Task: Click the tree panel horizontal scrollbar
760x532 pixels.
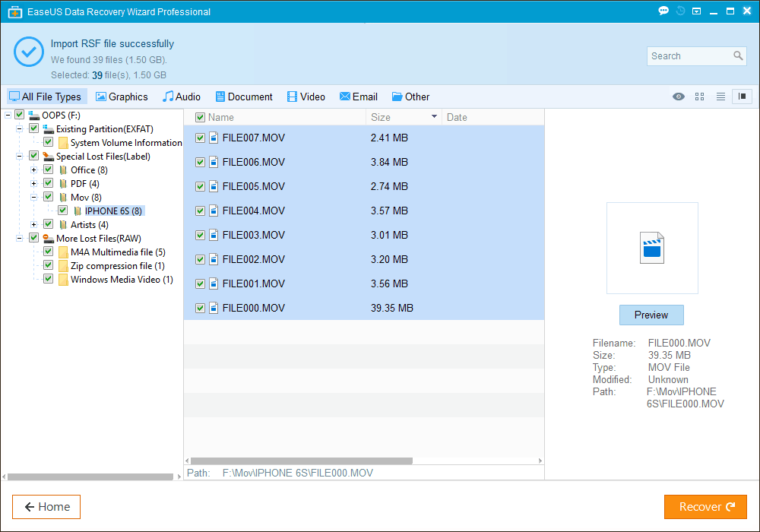Action: click(x=90, y=477)
